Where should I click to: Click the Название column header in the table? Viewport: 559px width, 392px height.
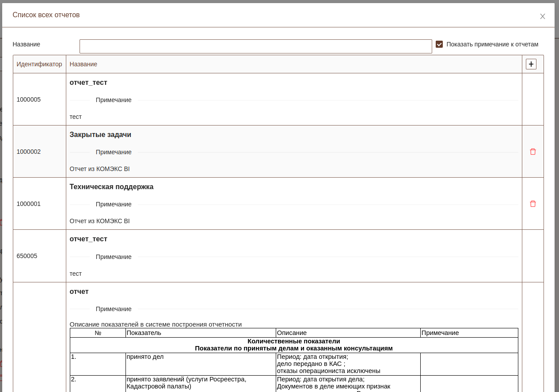coord(84,64)
